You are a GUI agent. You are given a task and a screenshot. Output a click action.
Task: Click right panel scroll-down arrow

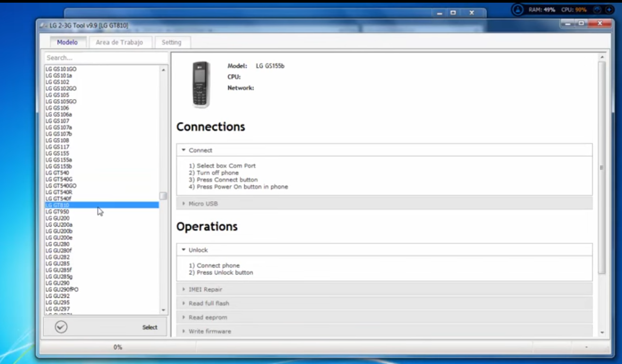pyautogui.click(x=602, y=332)
